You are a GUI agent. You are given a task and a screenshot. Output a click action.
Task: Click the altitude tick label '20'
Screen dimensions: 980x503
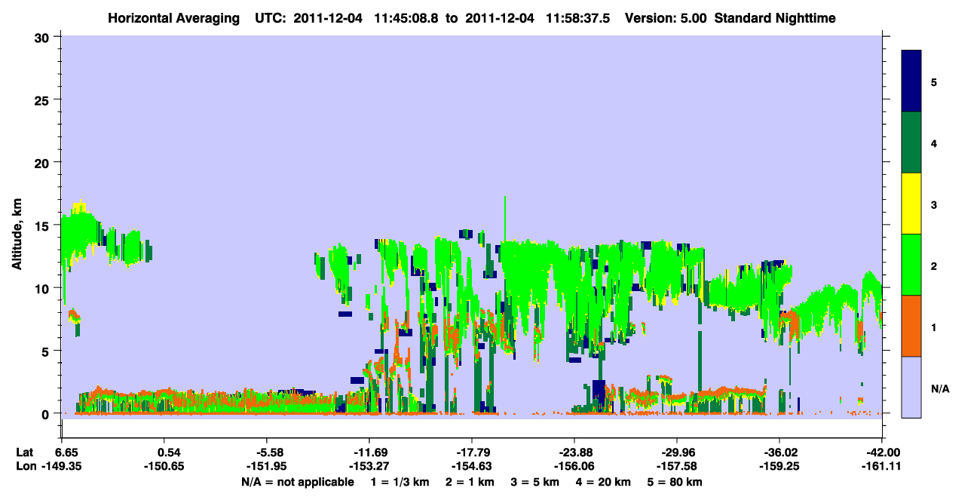click(x=43, y=162)
